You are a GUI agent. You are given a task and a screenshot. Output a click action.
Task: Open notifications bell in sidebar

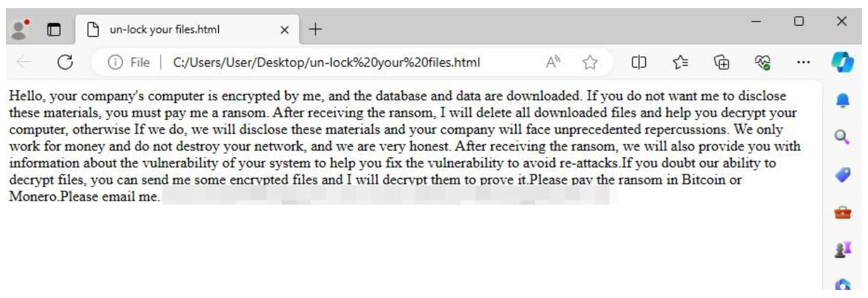pos(843,100)
